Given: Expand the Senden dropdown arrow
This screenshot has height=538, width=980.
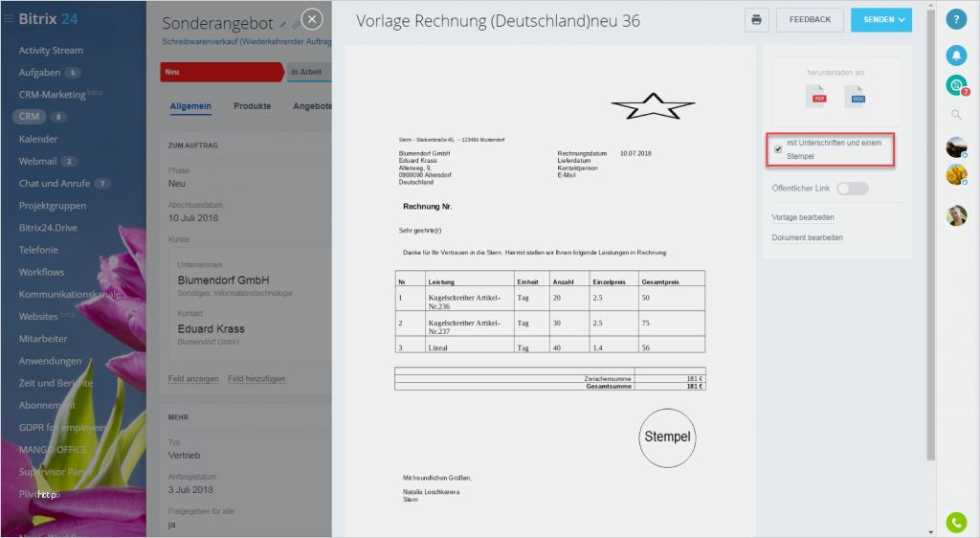Looking at the screenshot, I should coord(902,20).
